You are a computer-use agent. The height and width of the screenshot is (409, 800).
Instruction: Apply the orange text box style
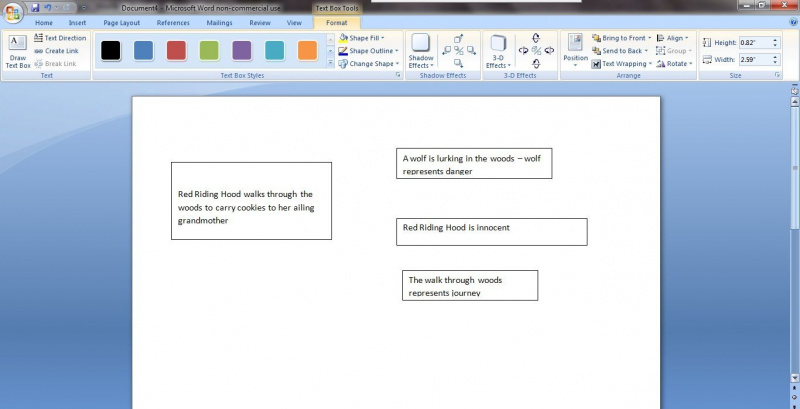307,50
